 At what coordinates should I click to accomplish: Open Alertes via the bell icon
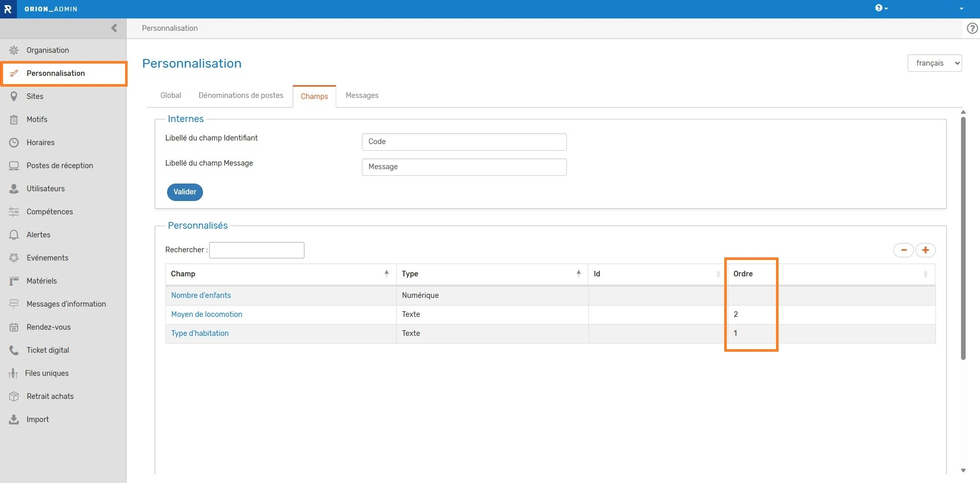click(14, 235)
